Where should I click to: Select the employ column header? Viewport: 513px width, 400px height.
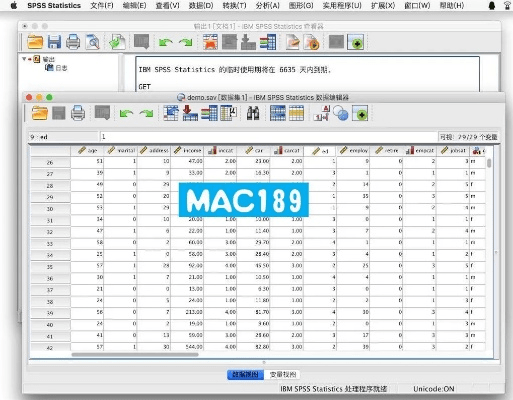pos(353,151)
